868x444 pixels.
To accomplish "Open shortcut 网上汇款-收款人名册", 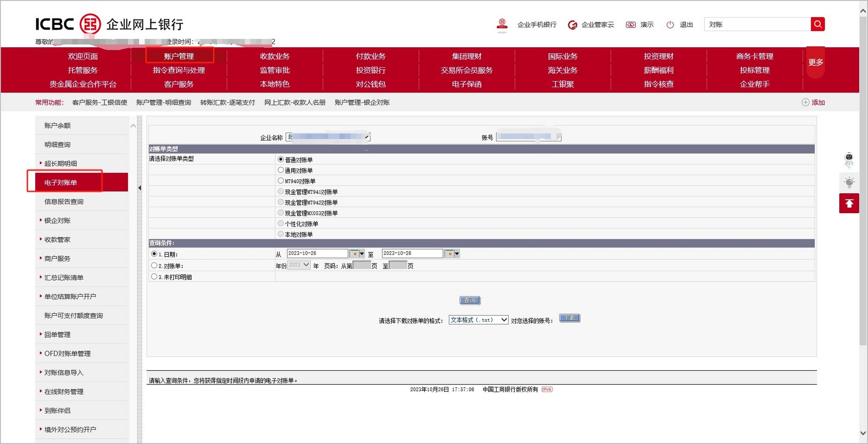I will (295, 102).
